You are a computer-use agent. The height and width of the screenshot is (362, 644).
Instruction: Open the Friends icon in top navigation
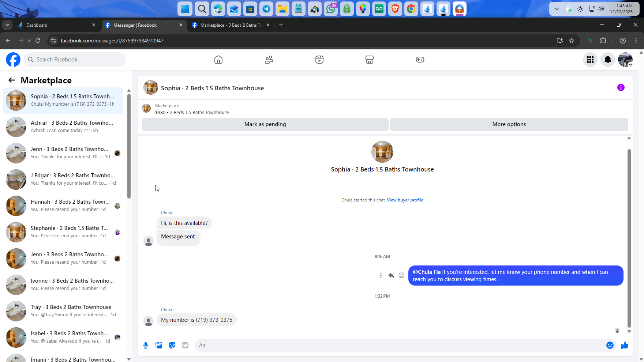tap(269, 60)
